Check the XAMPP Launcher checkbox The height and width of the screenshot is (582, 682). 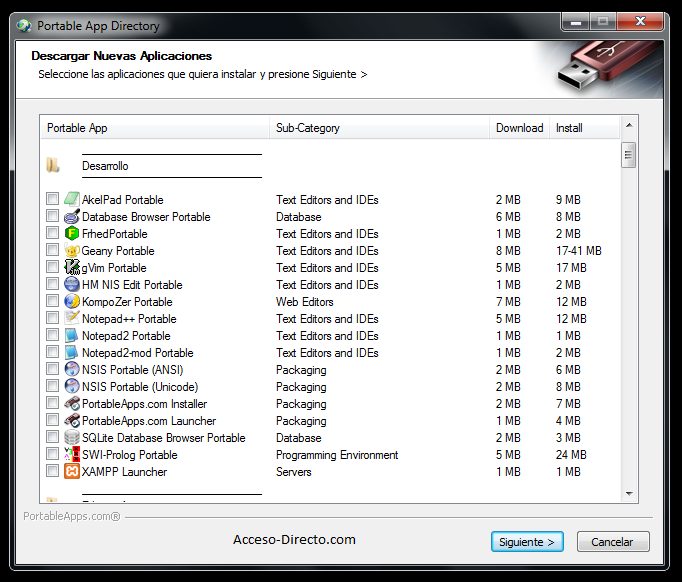pyautogui.click(x=52, y=471)
